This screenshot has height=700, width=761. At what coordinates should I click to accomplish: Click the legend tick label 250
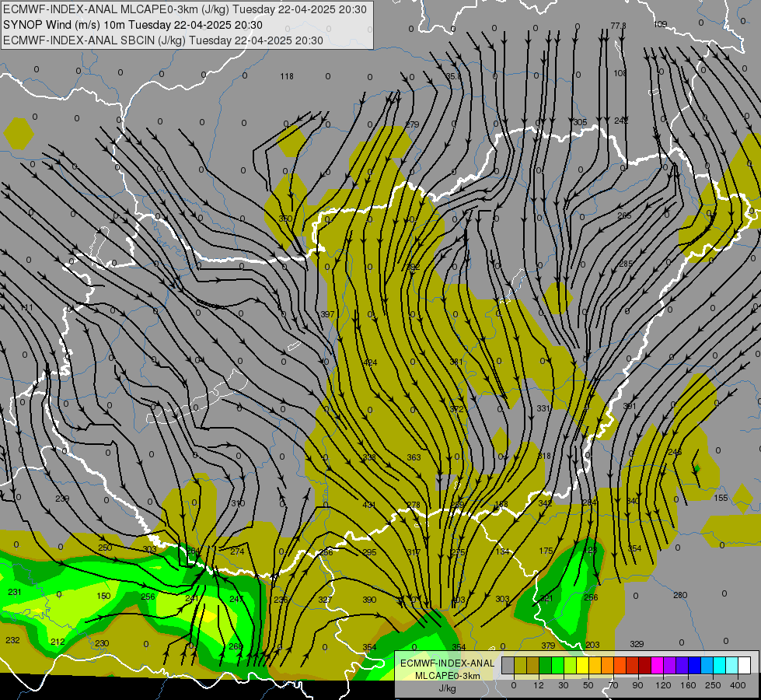[x=713, y=685]
